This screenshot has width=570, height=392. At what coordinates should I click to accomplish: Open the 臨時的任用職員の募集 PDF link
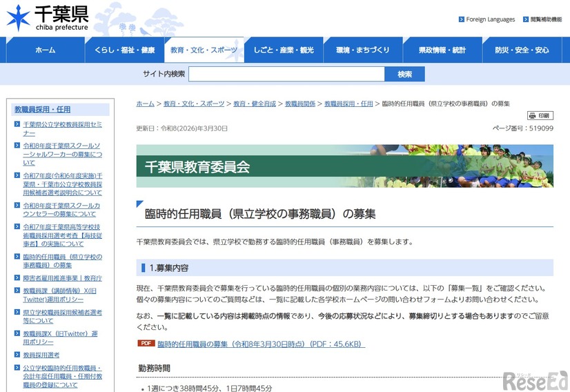(261, 344)
